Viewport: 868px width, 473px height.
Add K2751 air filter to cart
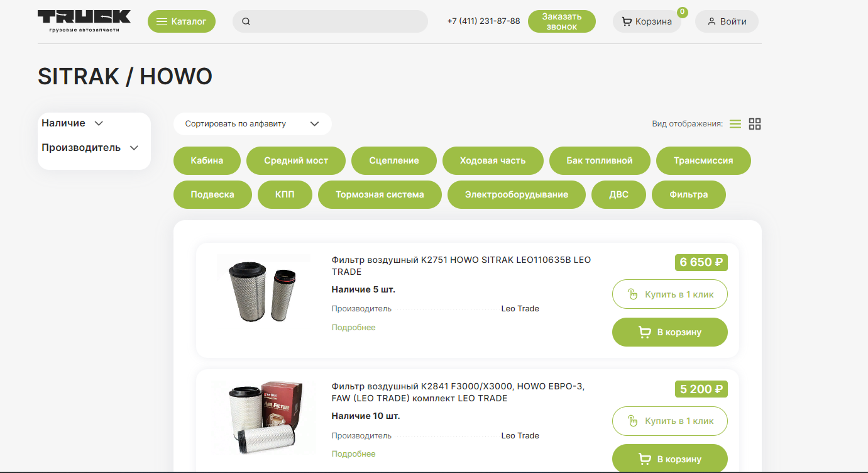point(669,332)
